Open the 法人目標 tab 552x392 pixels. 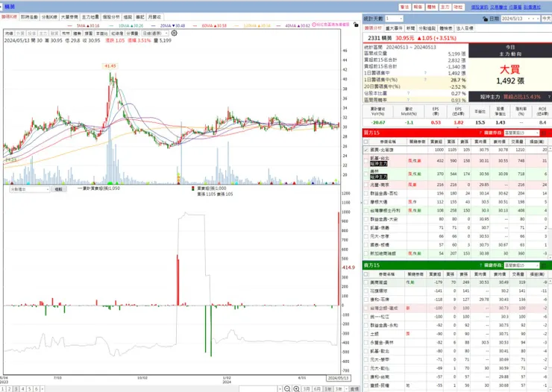coord(465,28)
